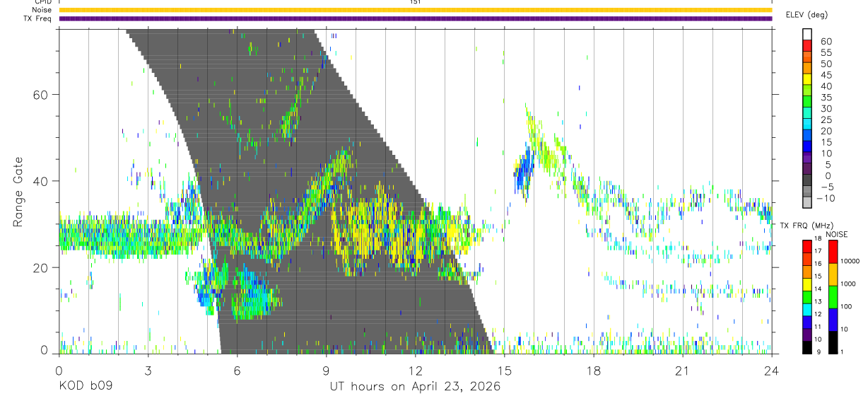Click the NOISE scale label 100
The width and height of the screenshot is (868, 401).
click(846, 306)
